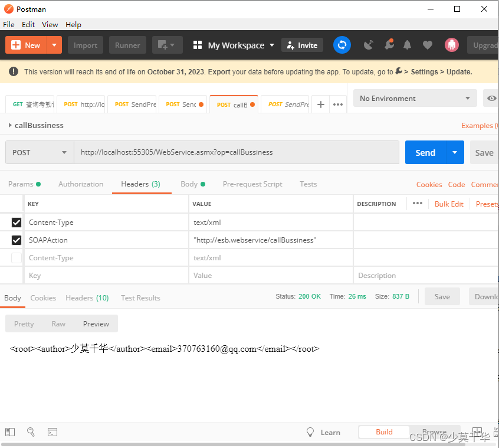
Task: Open environment quick look eye icon
Action: tap(491, 98)
